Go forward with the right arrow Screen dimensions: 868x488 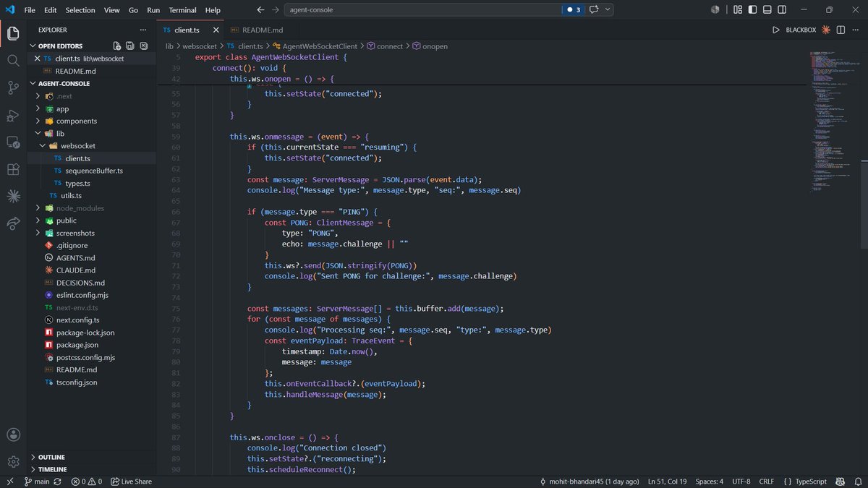pos(276,10)
